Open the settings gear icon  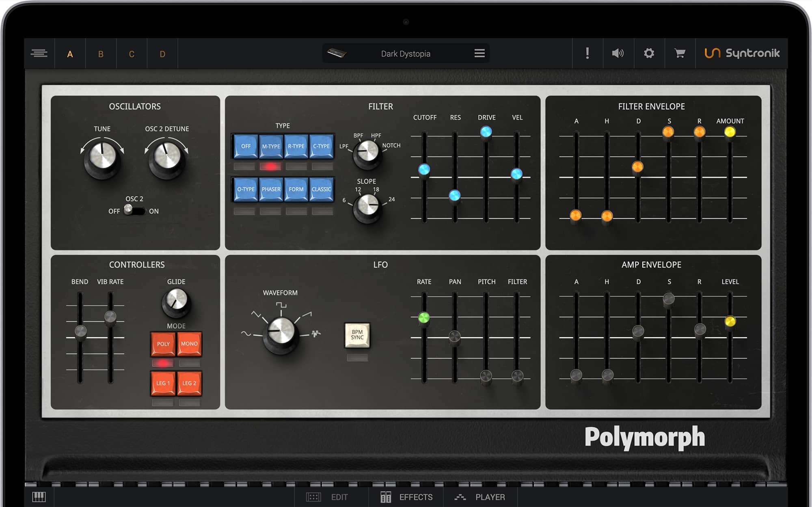(x=649, y=53)
